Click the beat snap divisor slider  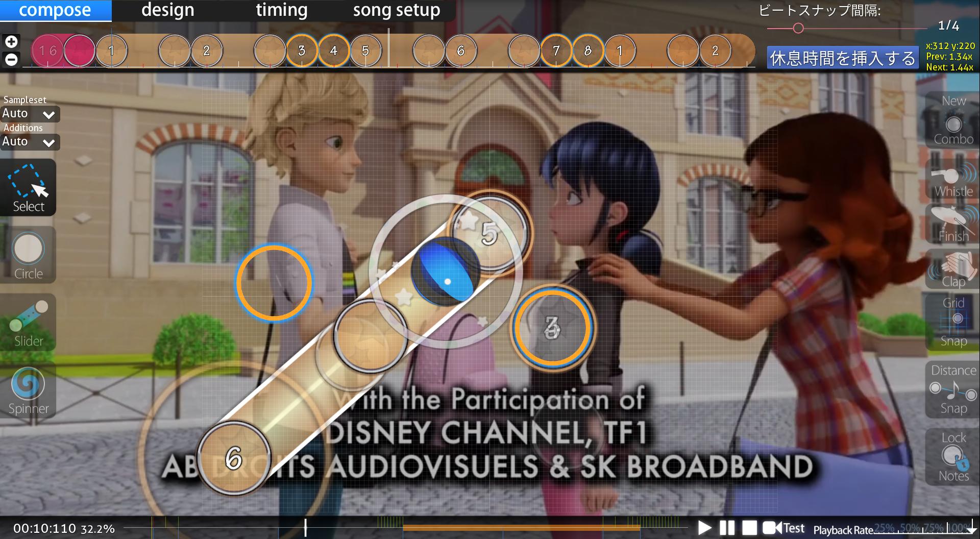(x=798, y=28)
